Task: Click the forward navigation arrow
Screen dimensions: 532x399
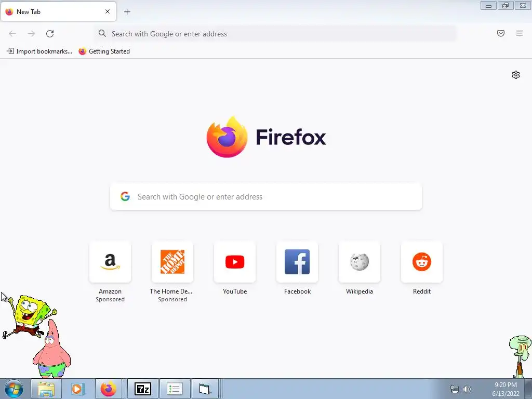Action: pos(31,34)
